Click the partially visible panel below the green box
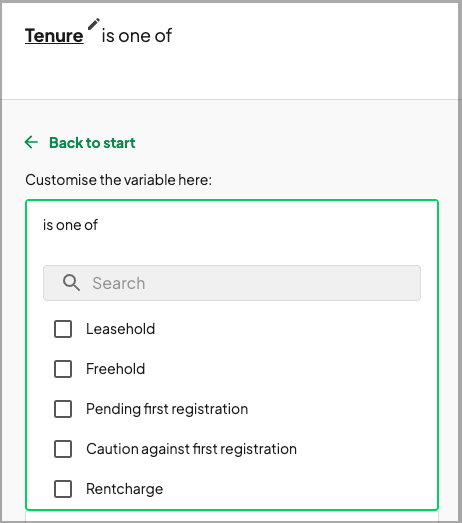This screenshot has width=462, height=523. pos(232,516)
